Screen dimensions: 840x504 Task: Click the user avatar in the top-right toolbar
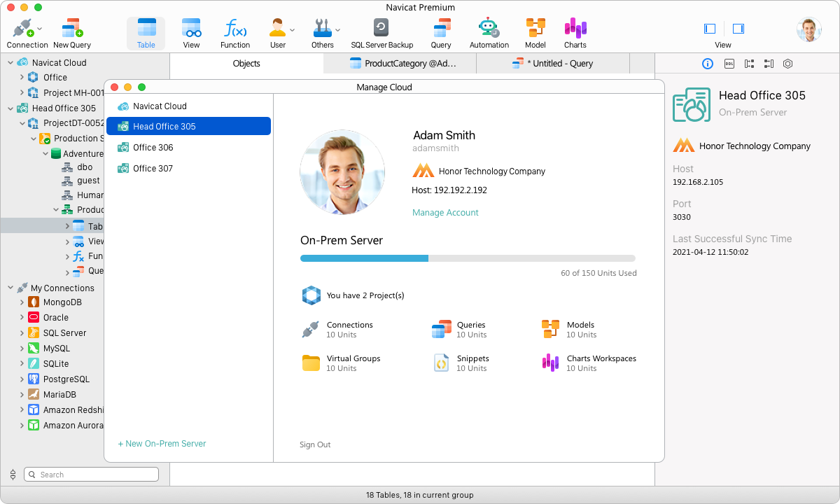(x=808, y=29)
